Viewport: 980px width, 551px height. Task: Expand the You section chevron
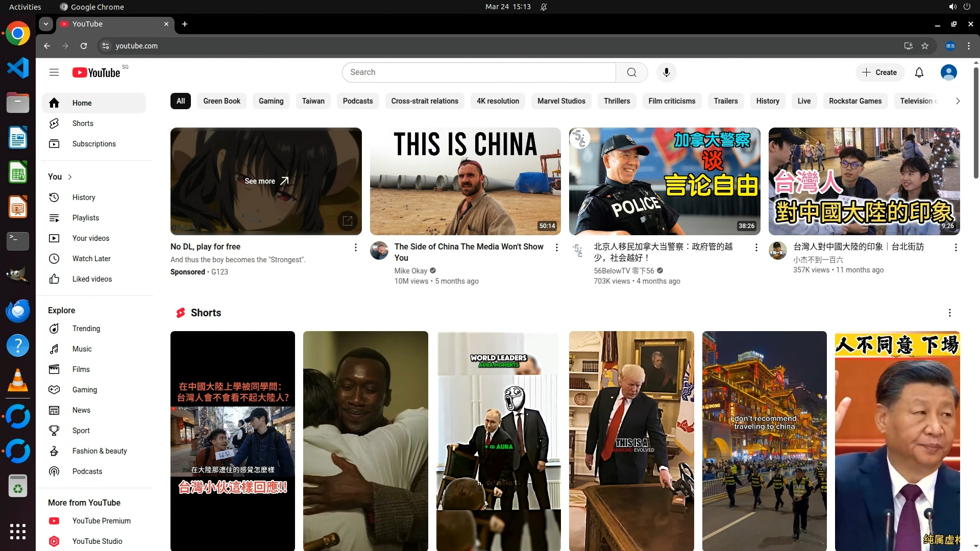pos(70,177)
